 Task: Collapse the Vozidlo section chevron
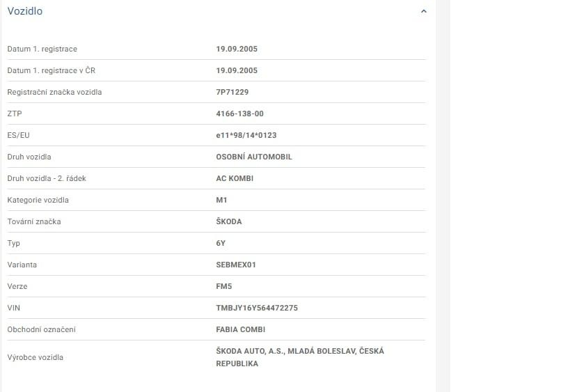[424, 11]
